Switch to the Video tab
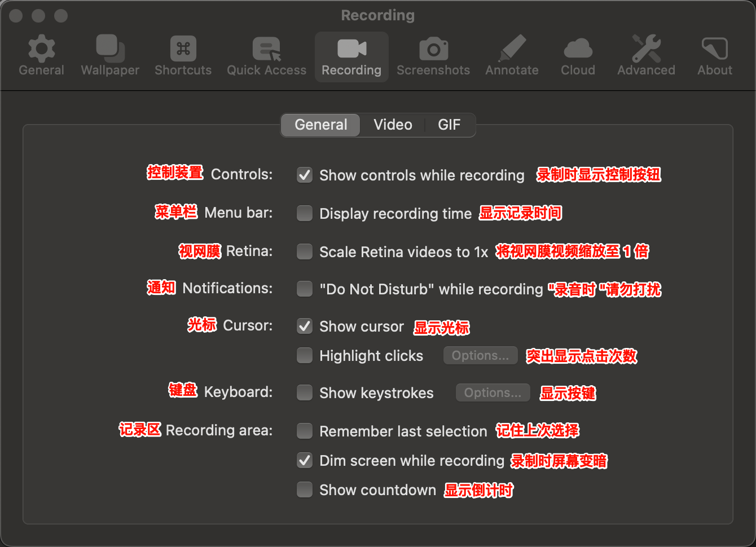Image resolution: width=756 pixels, height=547 pixels. click(393, 125)
